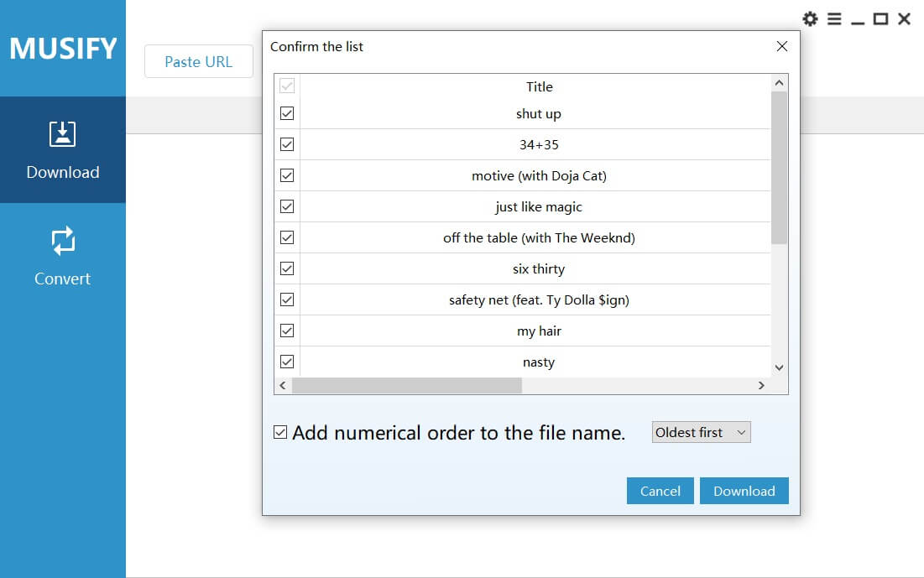Toggle the 'nasty' song checkbox

287,362
